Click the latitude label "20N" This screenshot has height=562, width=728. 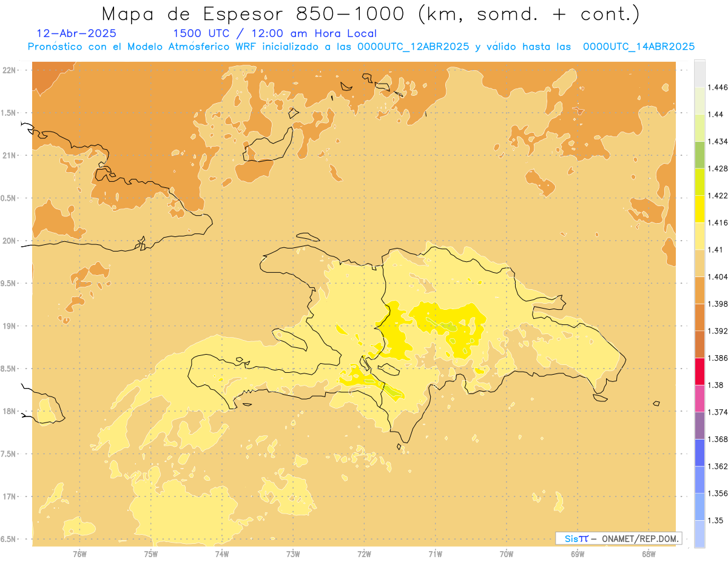10,241
